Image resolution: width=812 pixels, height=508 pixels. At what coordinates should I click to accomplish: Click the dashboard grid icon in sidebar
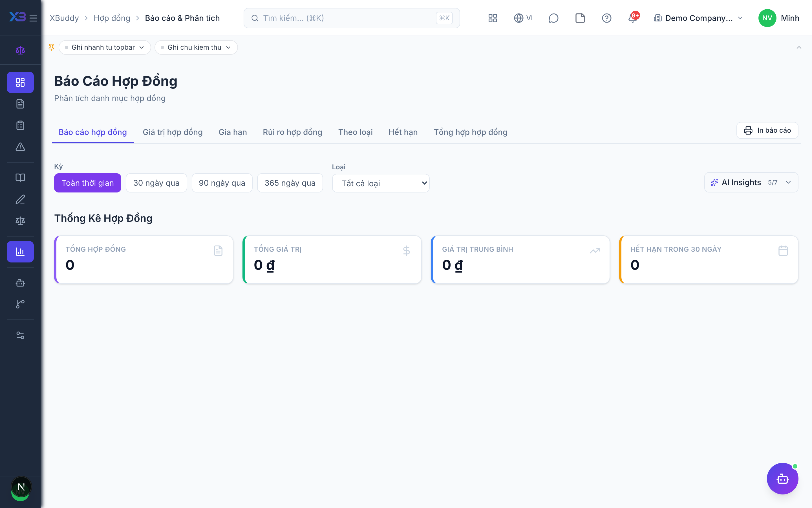click(x=20, y=82)
